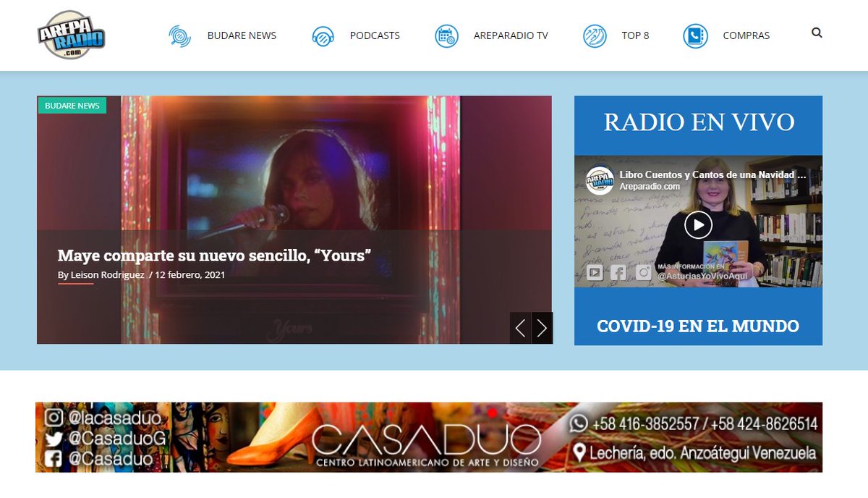This screenshot has width=868, height=498.
Task: Open the COMPRAS menu item
Action: coord(746,35)
